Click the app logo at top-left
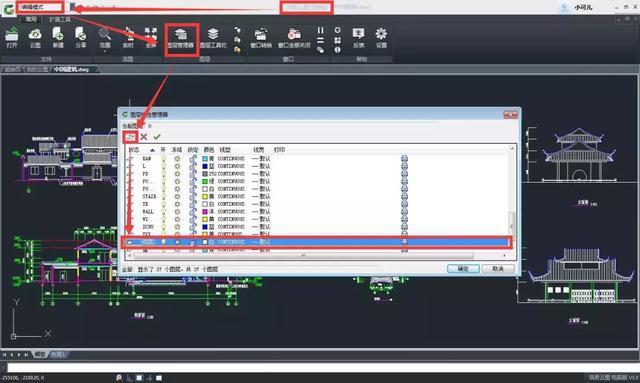Image resolution: width=640 pixels, height=383 pixels. pos(8,8)
